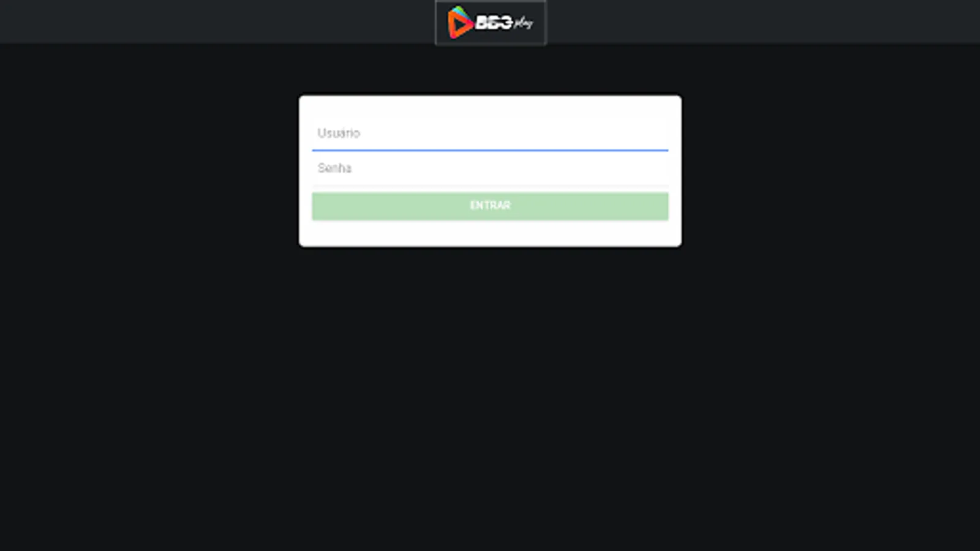Image resolution: width=980 pixels, height=551 pixels.
Task: Click the dark header bar right of logo
Action: pyautogui.click(x=763, y=21)
